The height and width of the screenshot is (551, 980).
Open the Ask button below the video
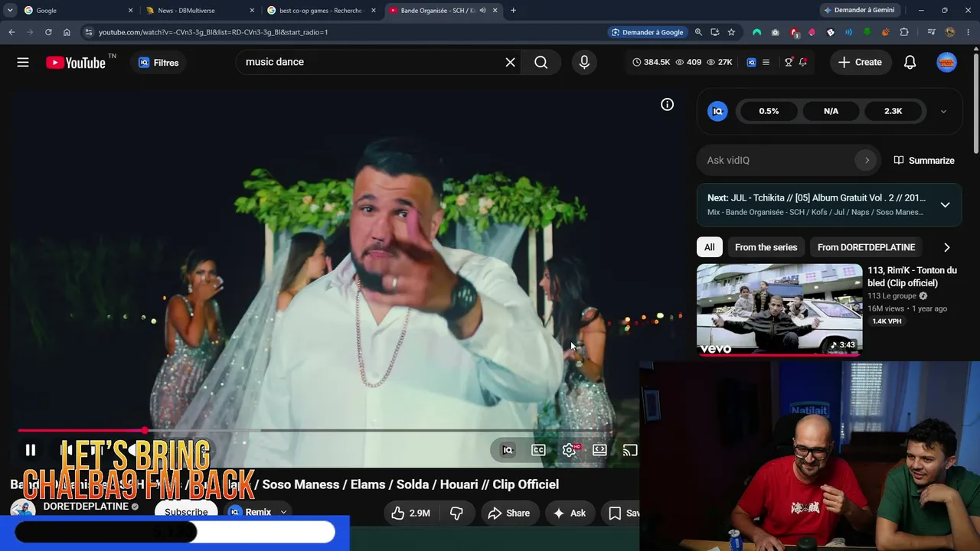569,513
